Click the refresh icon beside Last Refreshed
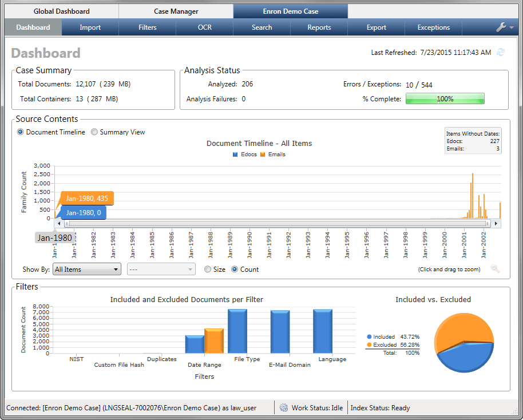The width and height of the screenshot is (523, 420). coord(501,53)
